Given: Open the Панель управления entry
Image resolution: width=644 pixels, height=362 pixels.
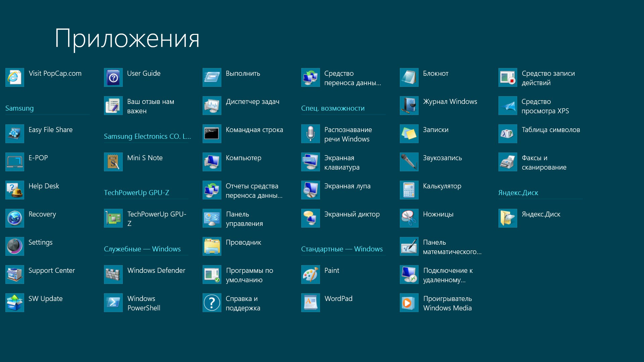Looking at the screenshot, I should (244, 219).
